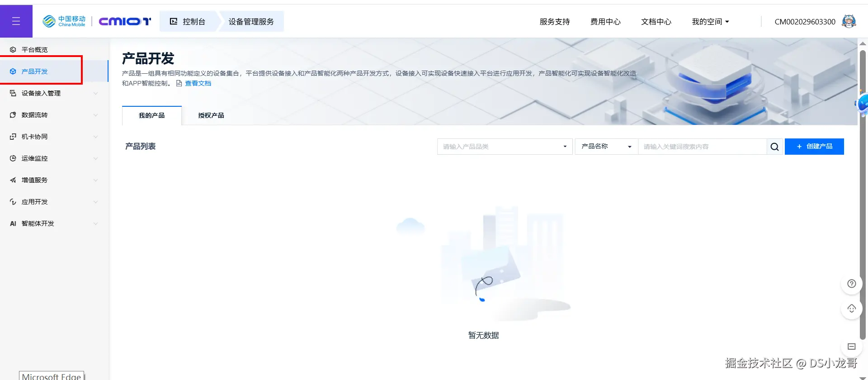Click the search magnifier icon
Viewport: 868px width, 380px height.
(774, 147)
